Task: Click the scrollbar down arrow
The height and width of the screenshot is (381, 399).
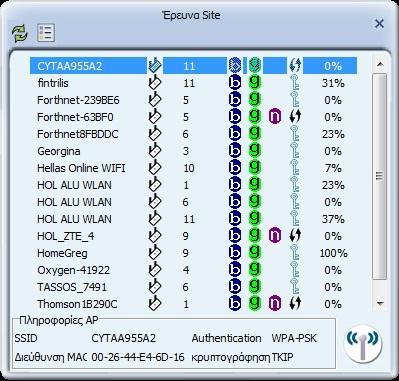Action: (380, 303)
